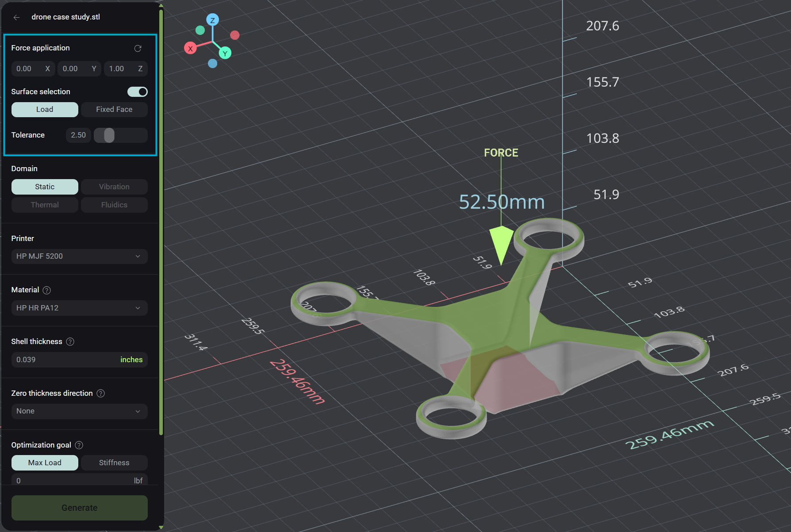Choose the Fluidics domain
This screenshot has width=791, height=532.
pyautogui.click(x=114, y=205)
